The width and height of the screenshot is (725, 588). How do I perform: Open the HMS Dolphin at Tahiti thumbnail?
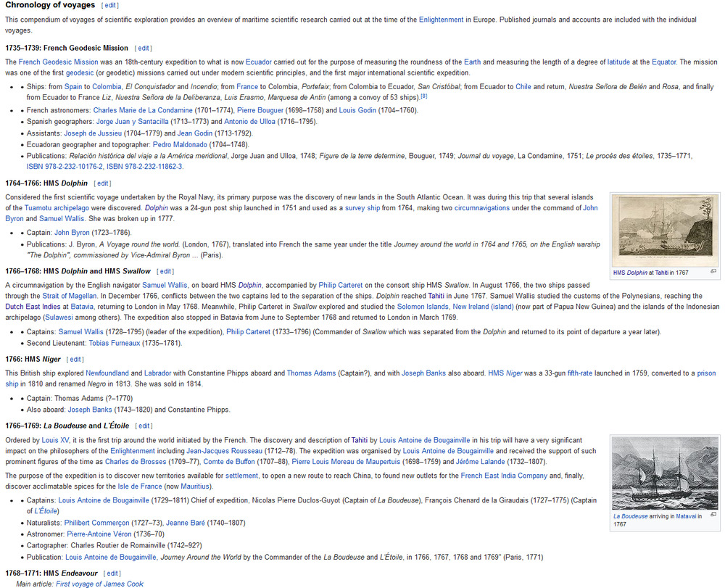click(x=665, y=229)
